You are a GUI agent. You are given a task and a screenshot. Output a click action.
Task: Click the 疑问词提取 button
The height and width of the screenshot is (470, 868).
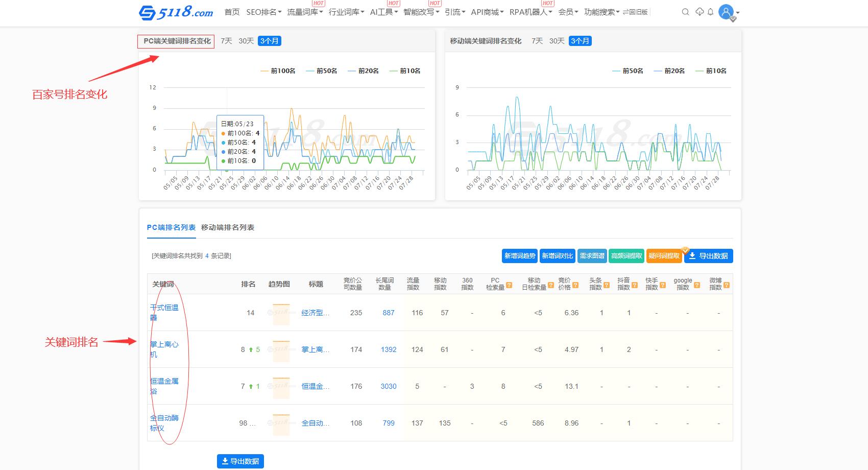pyautogui.click(x=664, y=256)
